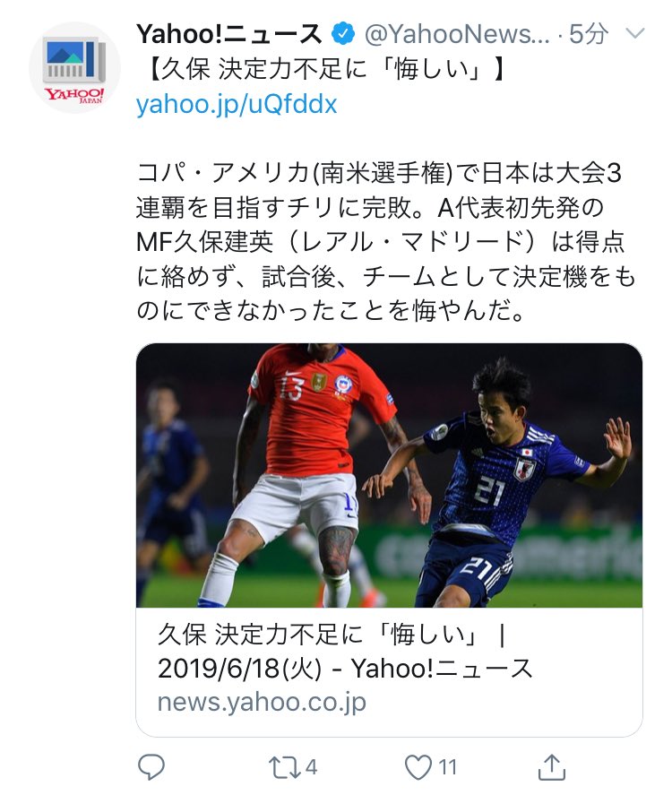Tap the reply speech bubble icon
This screenshot has width=672, height=795.
pyautogui.click(x=151, y=766)
